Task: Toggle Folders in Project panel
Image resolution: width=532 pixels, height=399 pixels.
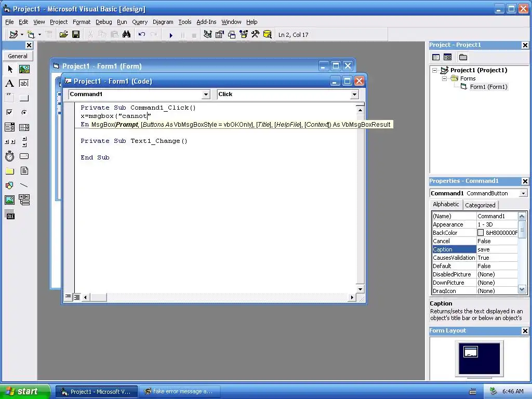Action: (463, 57)
